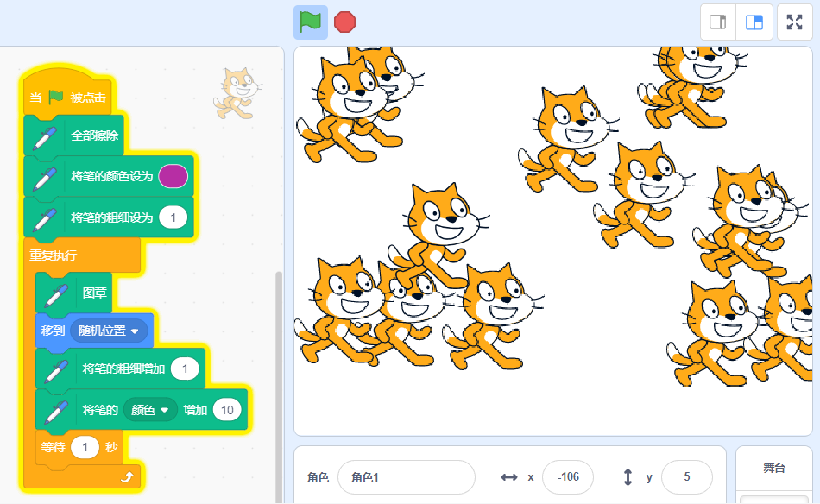The width and height of the screenshot is (820, 504).
Task: Click the script area vertical scrollbar
Action: click(279, 387)
